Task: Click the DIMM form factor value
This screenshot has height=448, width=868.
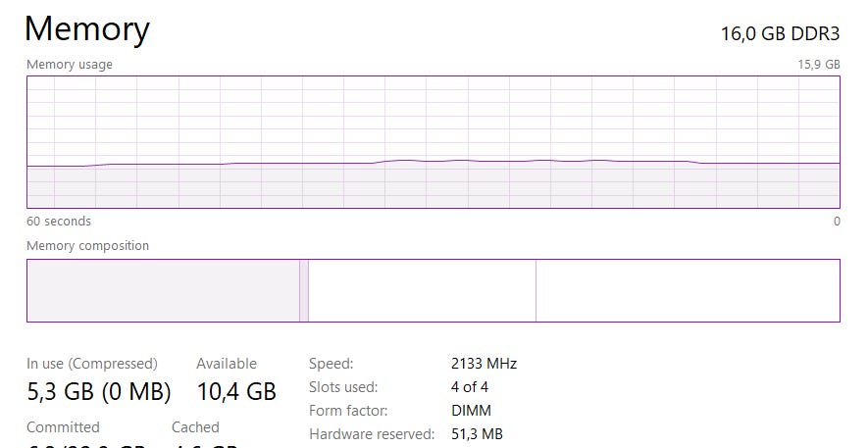Action: 471,411
